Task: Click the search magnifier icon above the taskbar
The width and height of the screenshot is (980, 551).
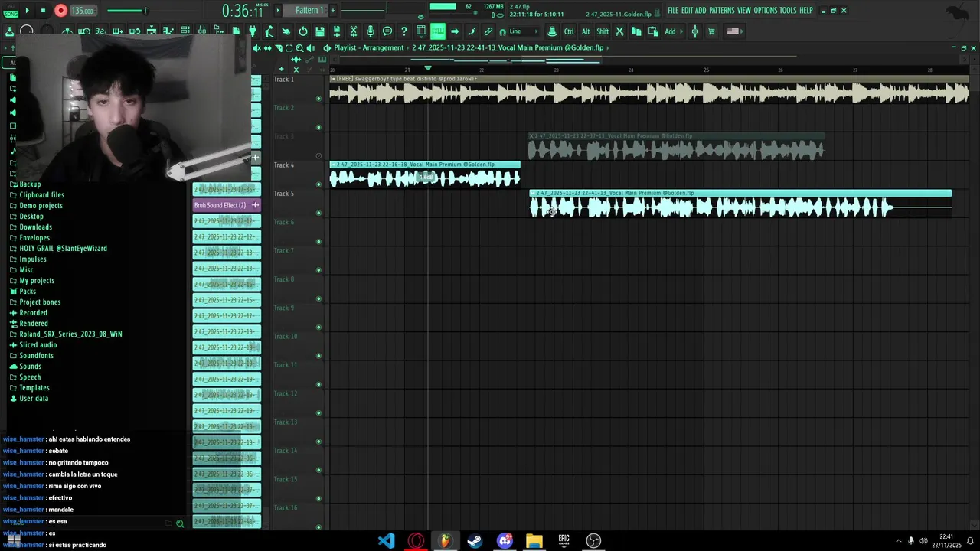Action: coord(180,523)
